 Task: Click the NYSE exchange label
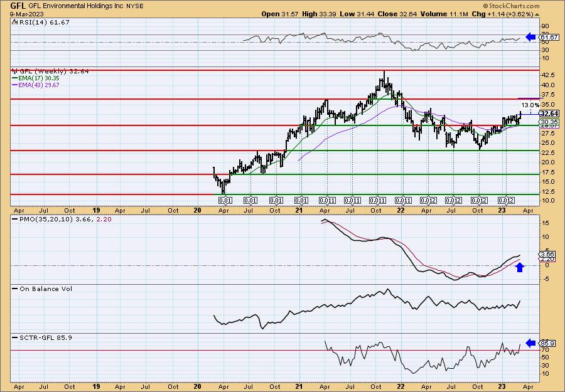point(136,6)
